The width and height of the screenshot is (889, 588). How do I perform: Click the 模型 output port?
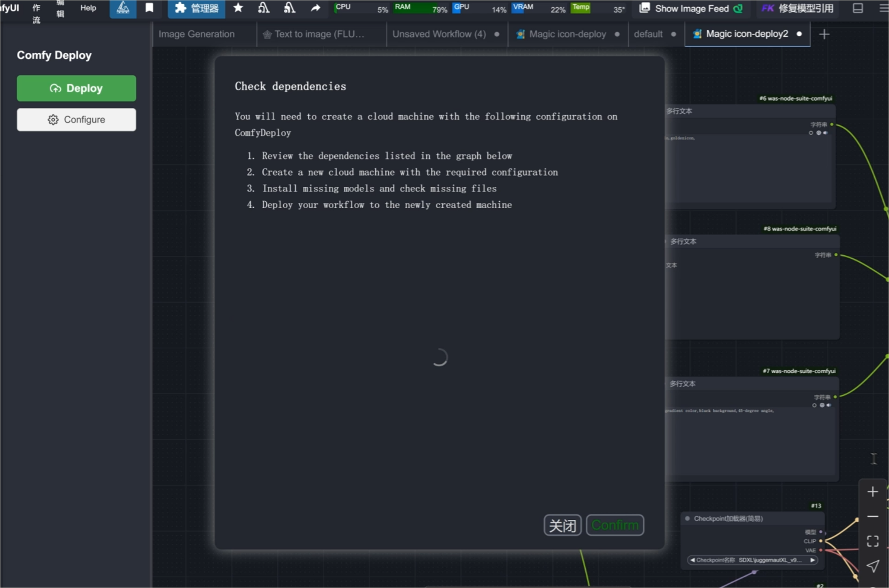(821, 532)
